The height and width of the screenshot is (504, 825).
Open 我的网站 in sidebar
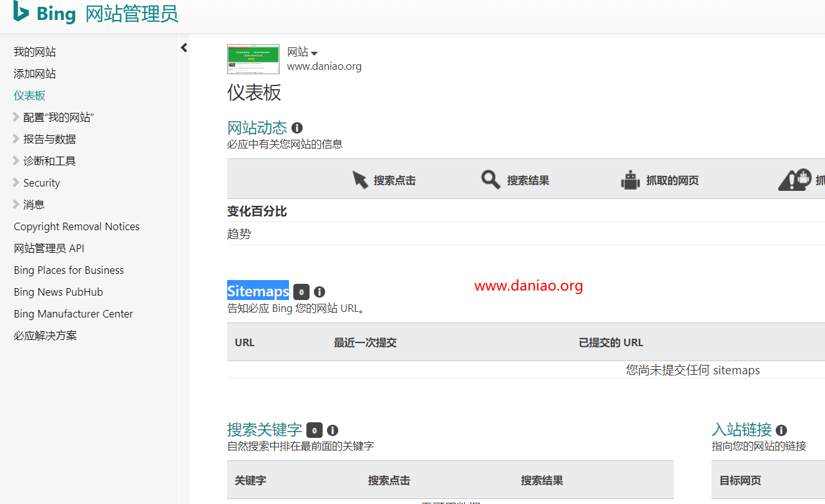pyautogui.click(x=35, y=52)
